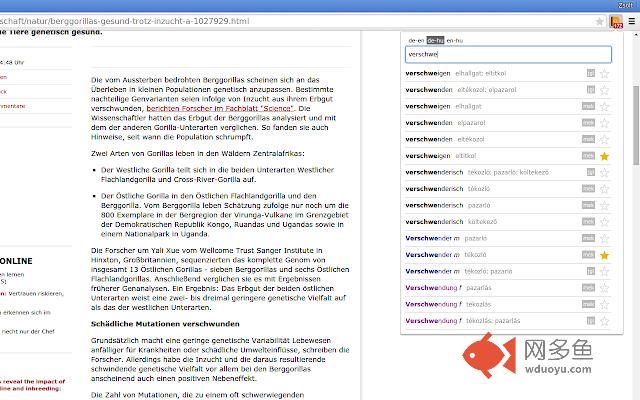This screenshot has width=640, height=400.
Task: Star the 'verschwenderisch költekező' entry
Action: (604, 222)
